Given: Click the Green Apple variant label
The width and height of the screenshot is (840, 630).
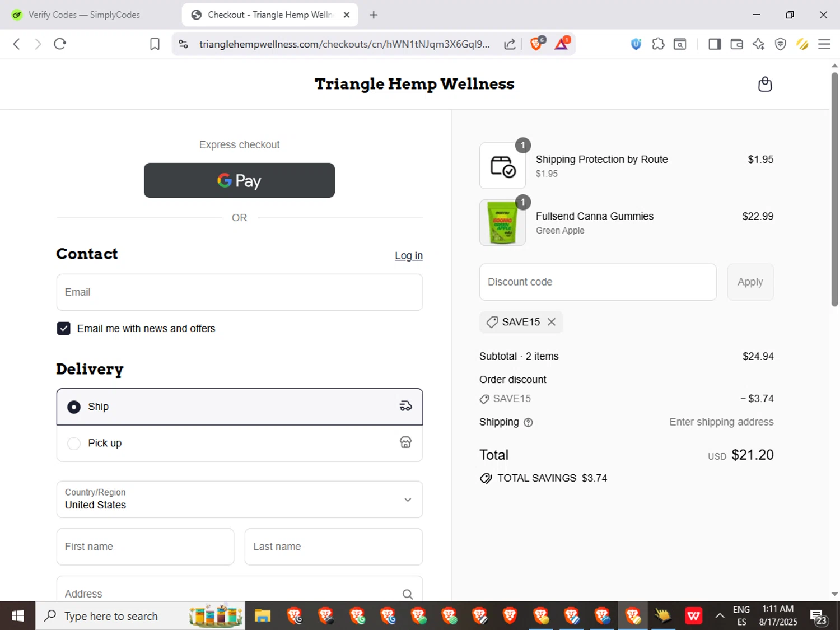Looking at the screenshot, I should (x=560, y=231).
